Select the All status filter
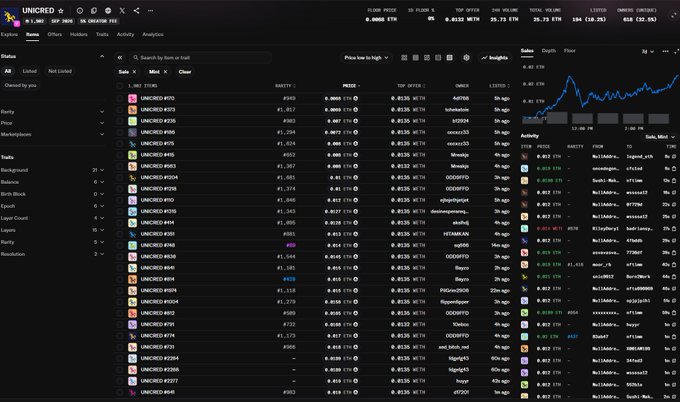This screenshot has width=680, height=402. [x=8, y=71]
